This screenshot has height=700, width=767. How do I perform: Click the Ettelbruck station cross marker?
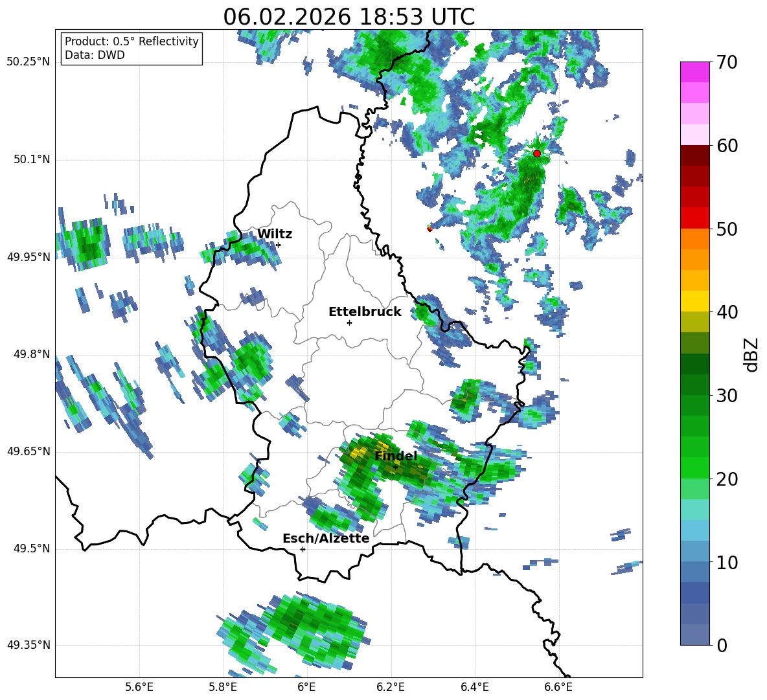(x=349, y=322)
